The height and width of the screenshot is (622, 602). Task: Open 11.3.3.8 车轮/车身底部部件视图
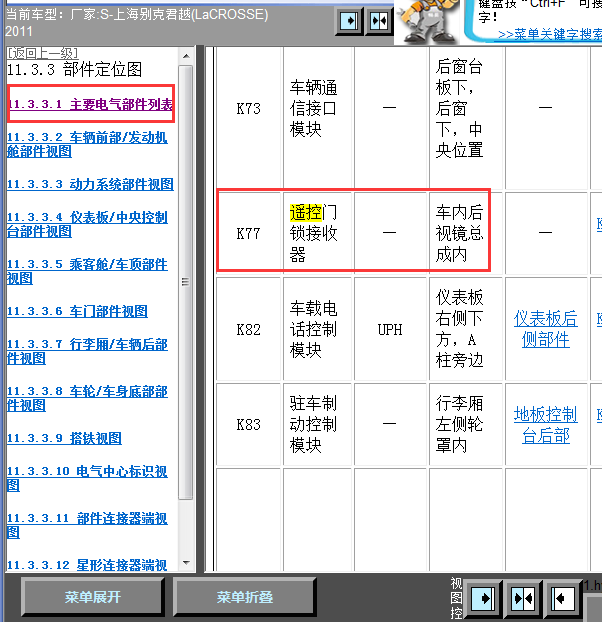87,398
